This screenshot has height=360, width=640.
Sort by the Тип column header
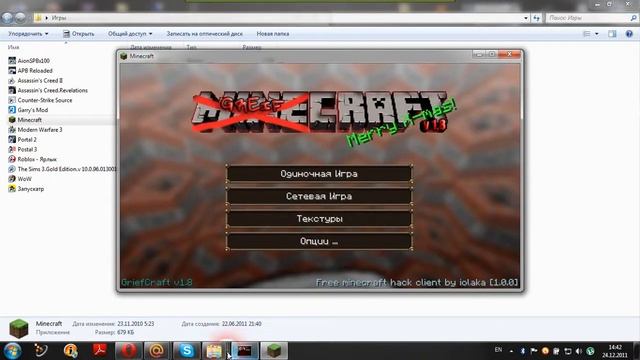click(191, 47)
